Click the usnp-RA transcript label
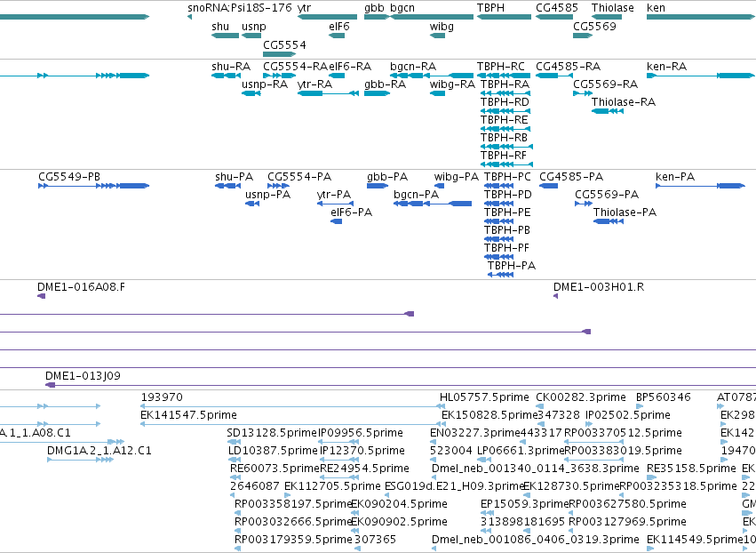Viewport: 756px width, 553px height. click(x=264, y=84)
